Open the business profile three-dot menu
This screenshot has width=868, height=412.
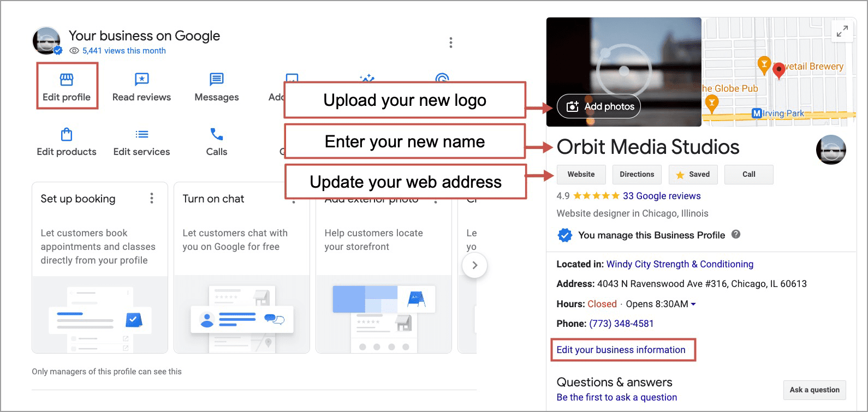point(450,43)
